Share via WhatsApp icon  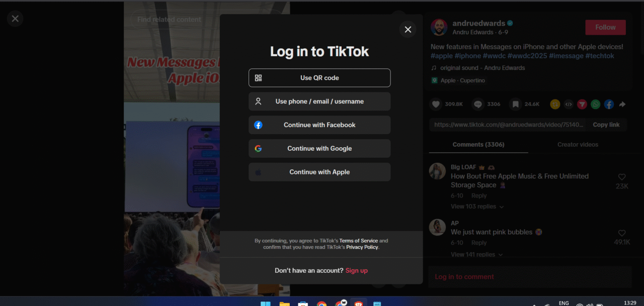click(x=596, y=105)
